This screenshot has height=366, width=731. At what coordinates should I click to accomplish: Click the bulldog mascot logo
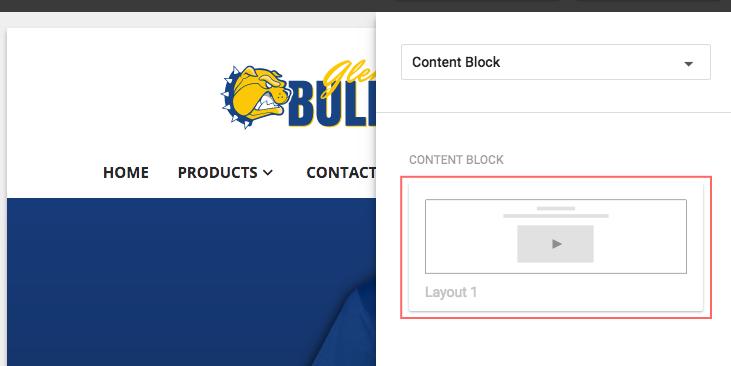tap(256, 97)
